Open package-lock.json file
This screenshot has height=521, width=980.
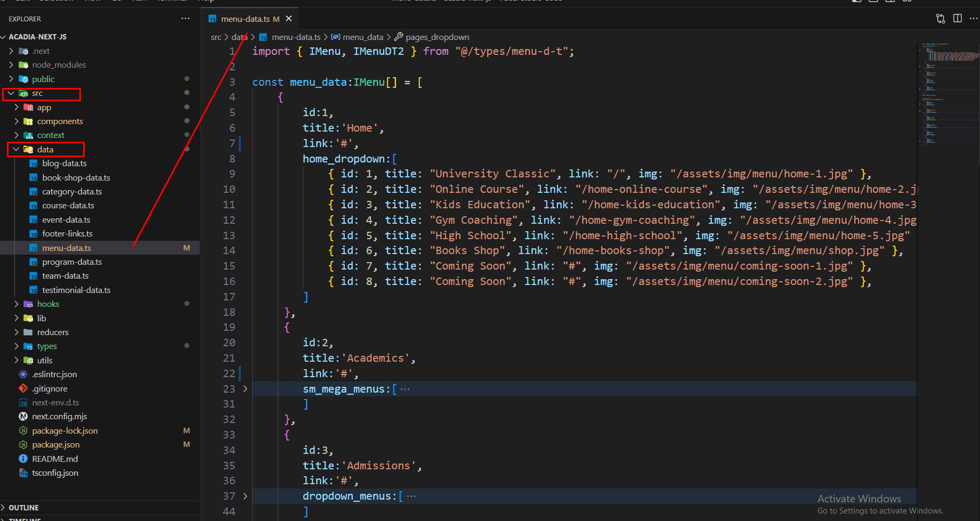coord(64,431)
